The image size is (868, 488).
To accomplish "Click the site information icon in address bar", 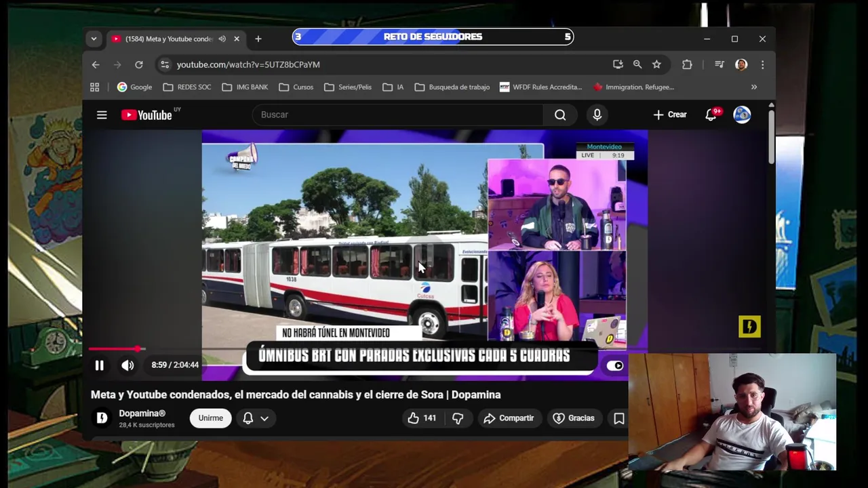I will 164,64.
